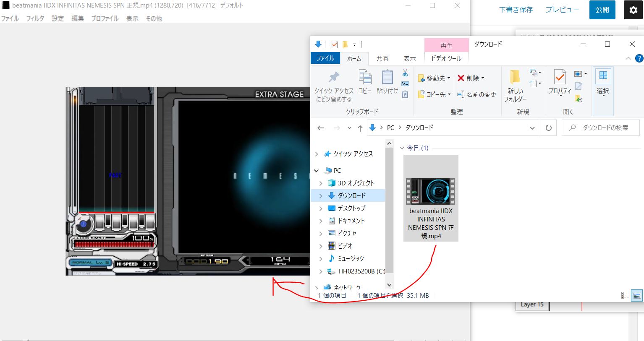Screen dimensions: 644x341
Task: Click the Forward arrow in Explorer navigation
Action: [x=336, y=128]
